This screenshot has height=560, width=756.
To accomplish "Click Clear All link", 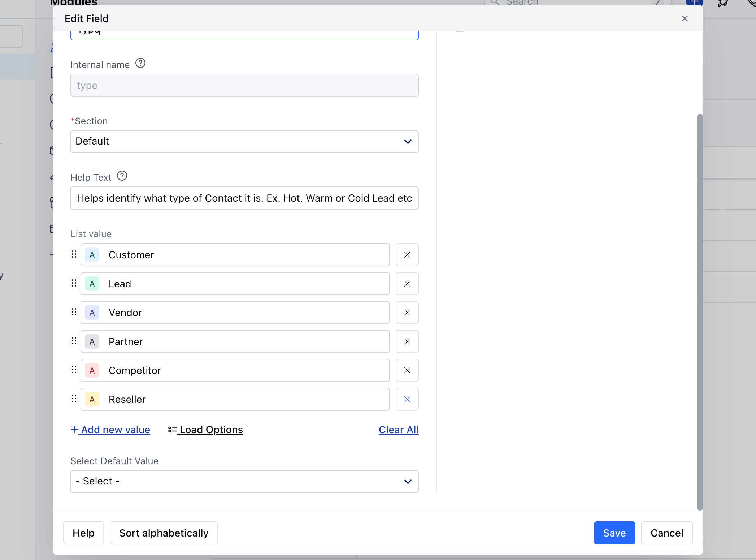I will coord(398,430).
